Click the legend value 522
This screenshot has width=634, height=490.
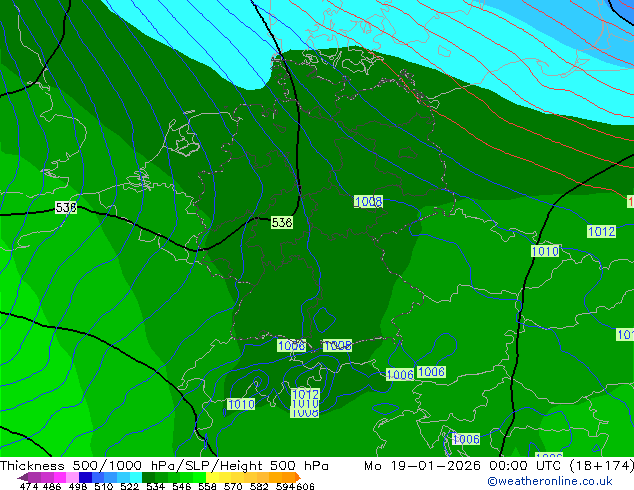click(x=129, y=486)
